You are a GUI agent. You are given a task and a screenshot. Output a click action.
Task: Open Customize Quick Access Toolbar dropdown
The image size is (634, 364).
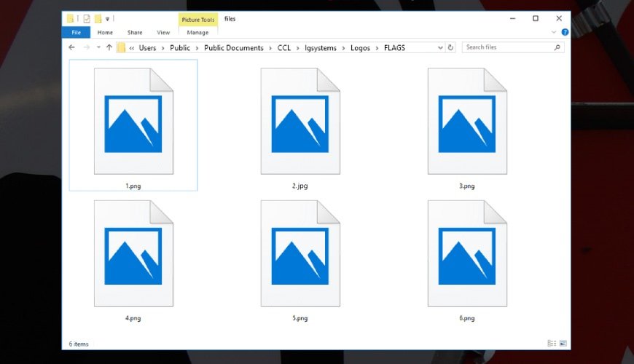108,19
